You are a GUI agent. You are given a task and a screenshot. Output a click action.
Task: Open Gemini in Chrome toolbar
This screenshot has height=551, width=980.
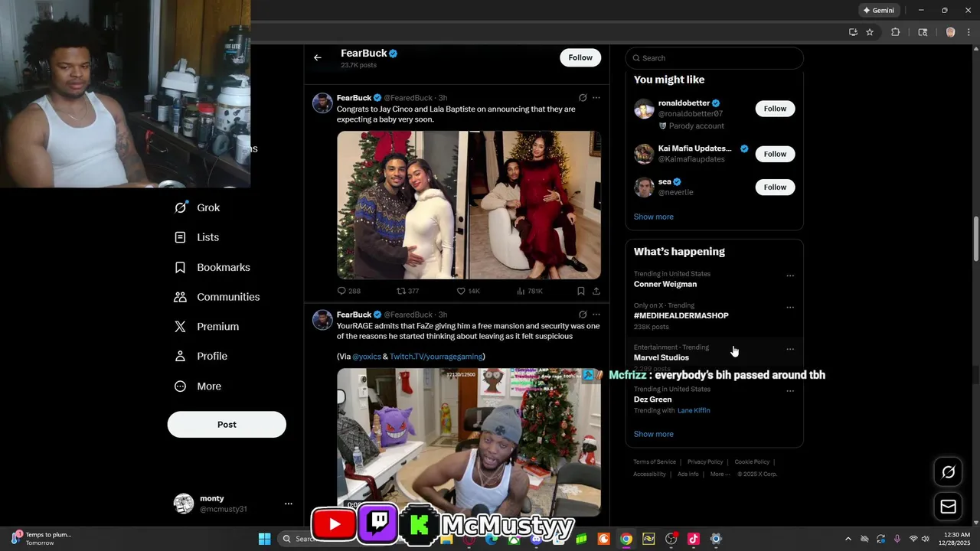click(879, 10)
